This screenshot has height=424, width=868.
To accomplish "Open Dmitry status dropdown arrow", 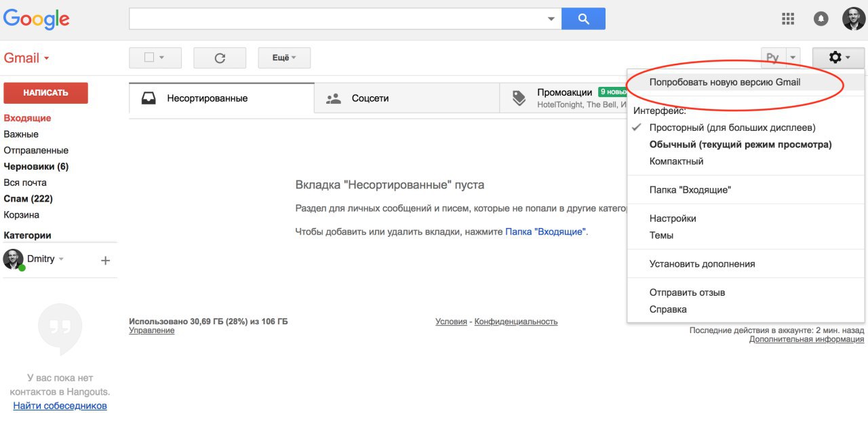I will (61, 259).
